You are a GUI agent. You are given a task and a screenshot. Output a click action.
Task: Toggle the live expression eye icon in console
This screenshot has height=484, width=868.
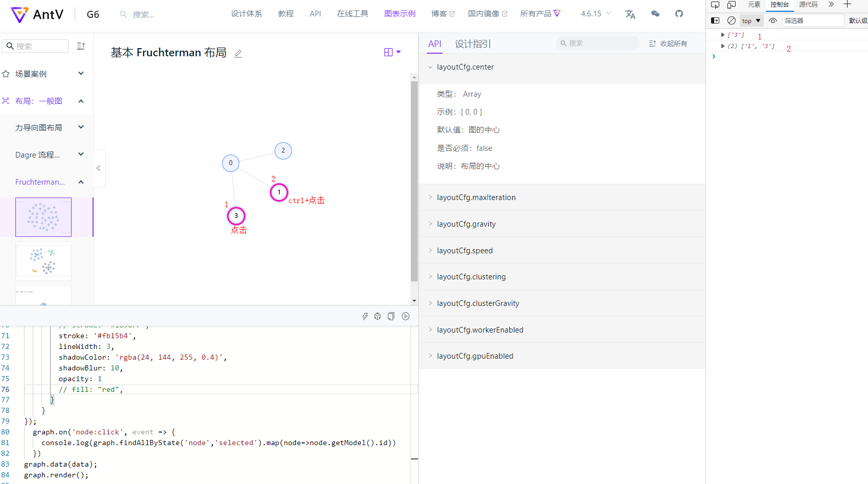[x=772, y=20]
